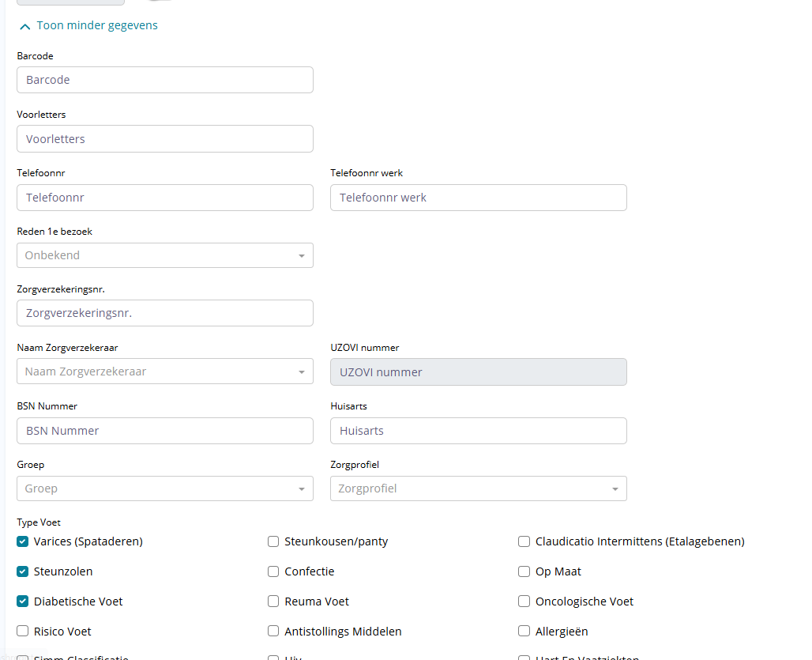Click the Barcode input field
812x660 pixels.
[x=164, y=80]
